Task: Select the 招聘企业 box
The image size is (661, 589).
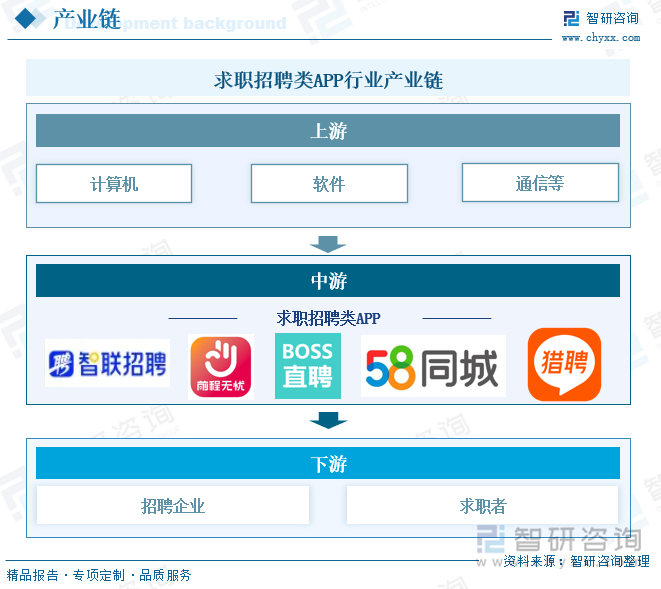Action: [173, 505]
